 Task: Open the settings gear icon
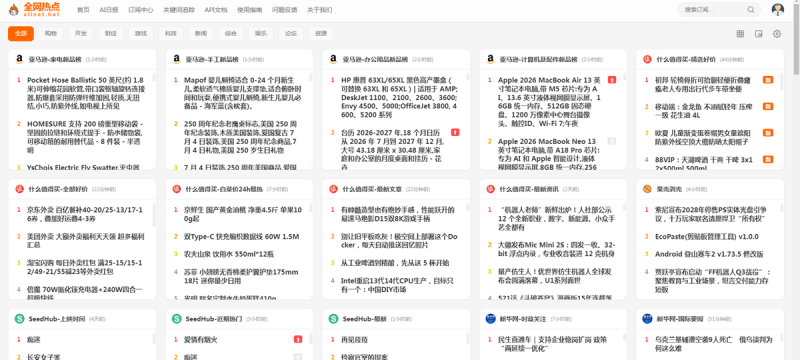click(777, 34)
